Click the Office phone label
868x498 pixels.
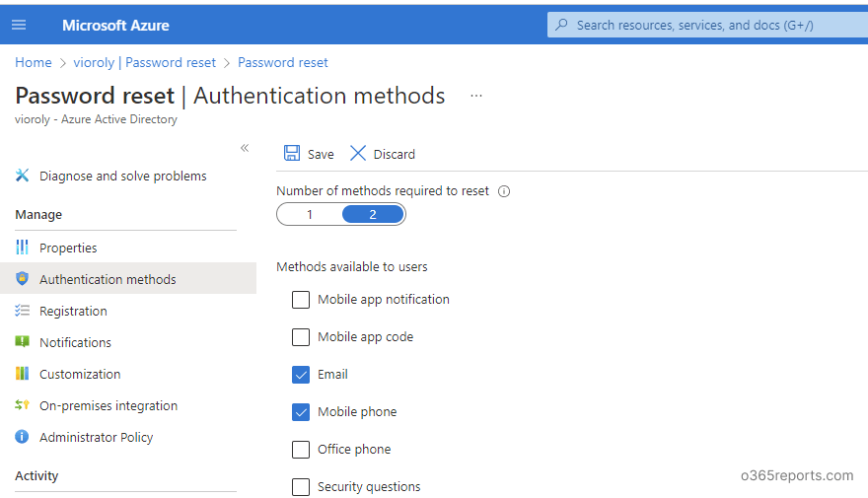tap(354, 450)
